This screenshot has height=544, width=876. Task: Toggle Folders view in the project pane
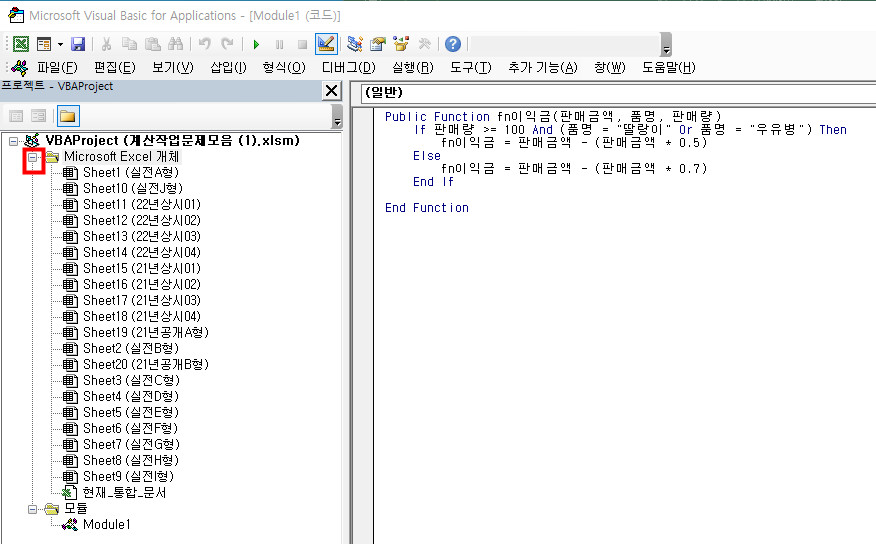(x=68, y=116)
